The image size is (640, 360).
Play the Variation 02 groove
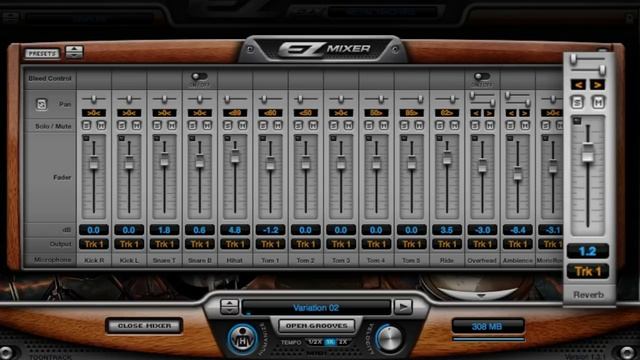click(403, 307)
